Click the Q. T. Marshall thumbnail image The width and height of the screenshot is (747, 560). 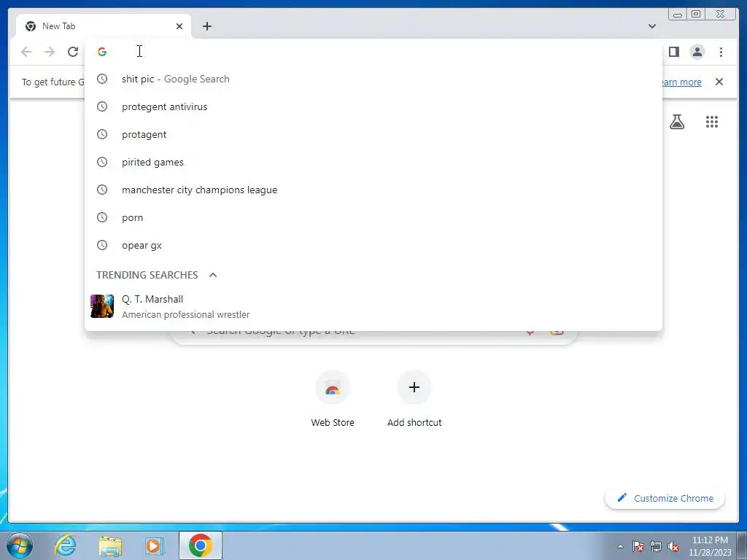102,306
